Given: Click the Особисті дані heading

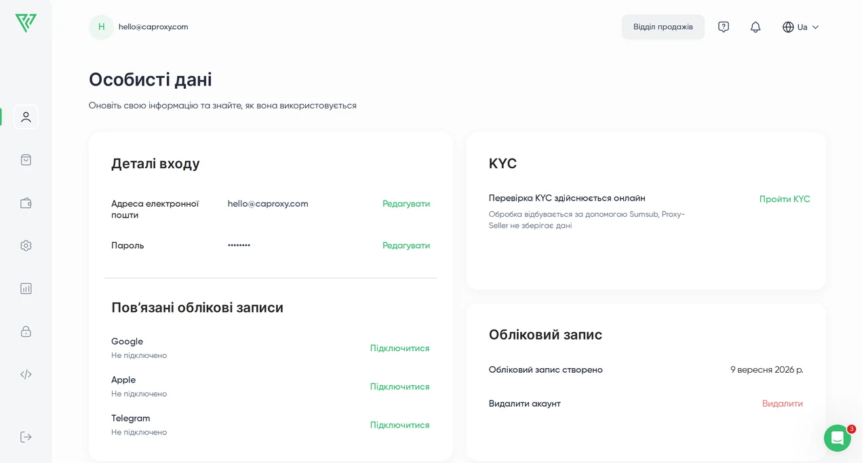Looking at the screenshot, I should pos(151,79).
